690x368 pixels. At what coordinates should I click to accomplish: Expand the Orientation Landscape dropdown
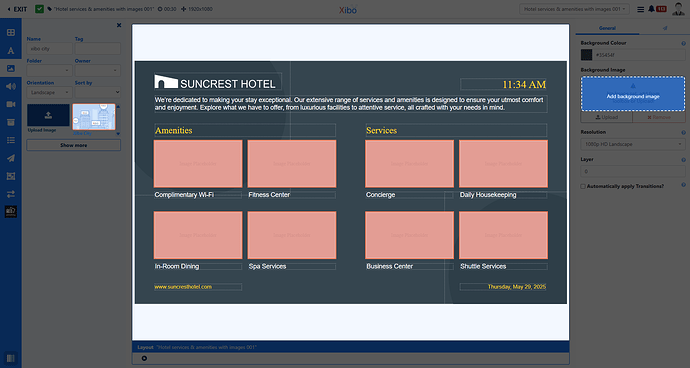click(x=49, y=92)
